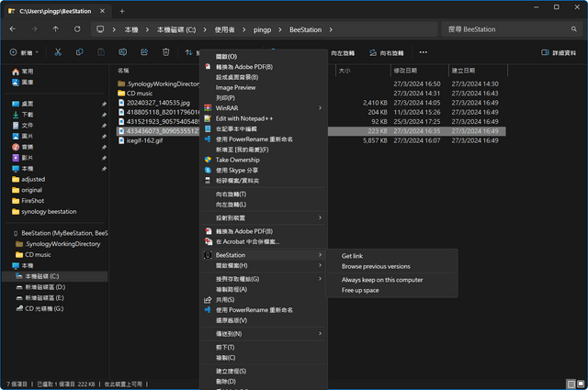Screen dimensions: 588x390
Task: Click the Copy icon in toolbar
Action: click(80, 52)
